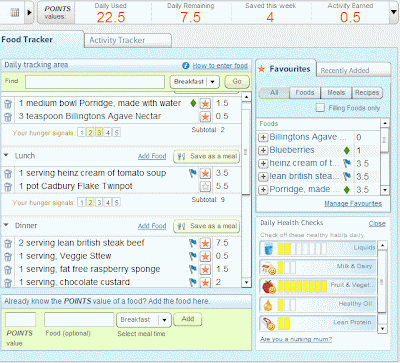Expand Blueberries favourite item
The image size is (400, 363).
coord(263,150)
